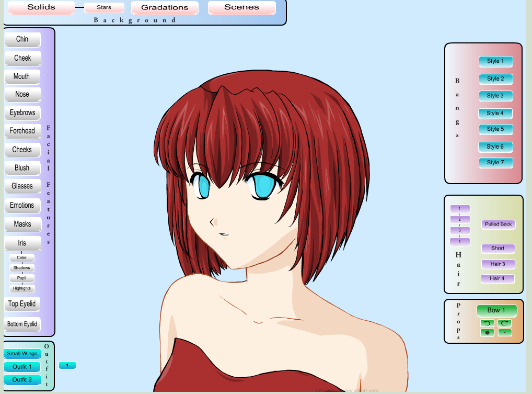Open the Eyebrows options
Image resolution: width=532 pixels, height=394 pixels.
click(x=22, y=113)
